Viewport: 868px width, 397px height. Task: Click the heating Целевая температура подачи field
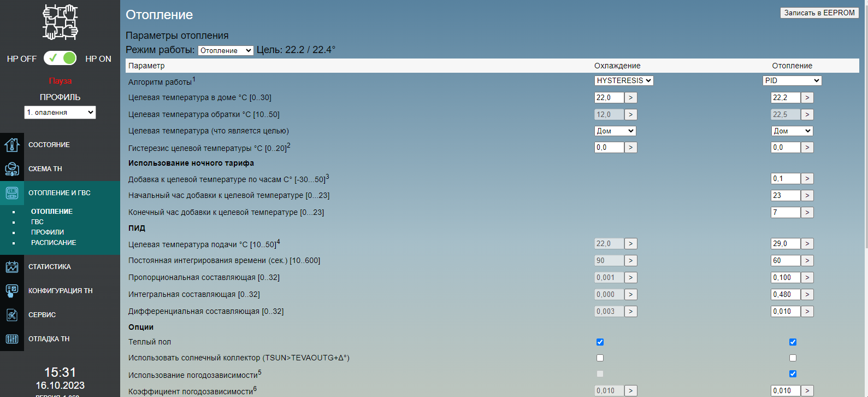[786, 243]
